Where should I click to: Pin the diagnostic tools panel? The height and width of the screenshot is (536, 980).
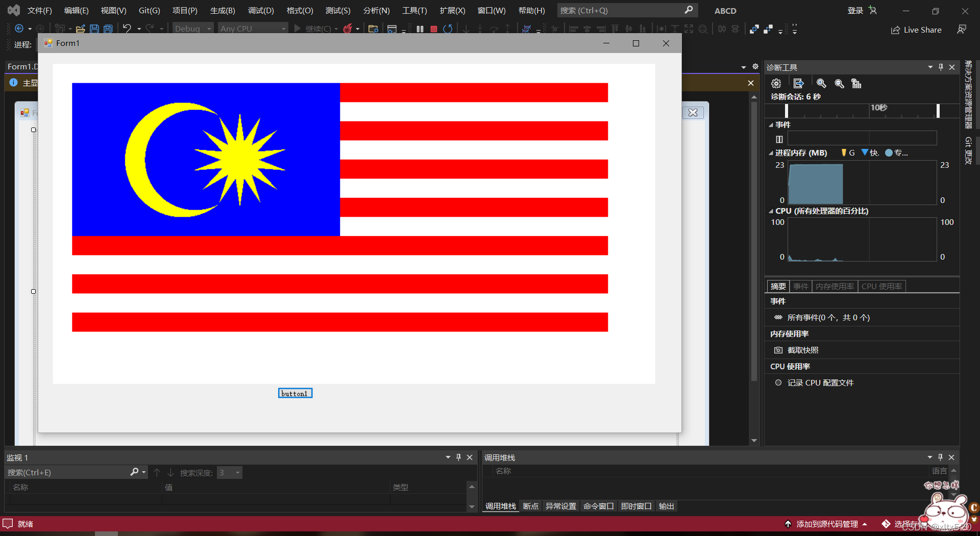click(941, 67)
